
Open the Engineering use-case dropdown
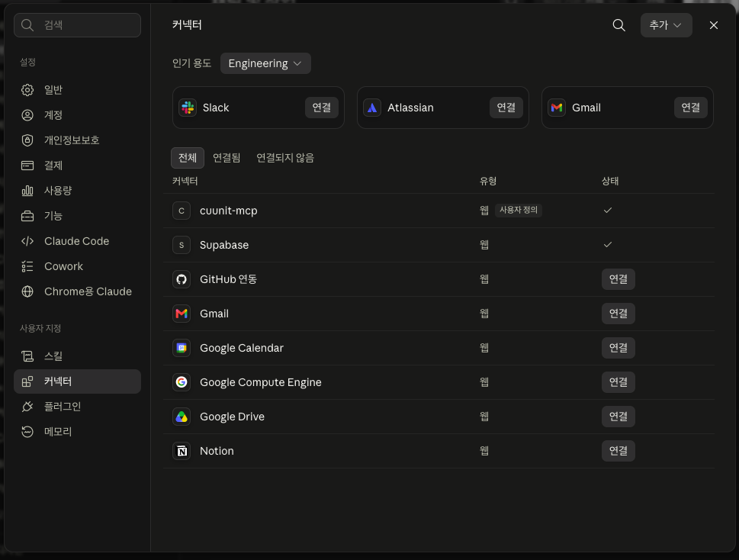265,63
